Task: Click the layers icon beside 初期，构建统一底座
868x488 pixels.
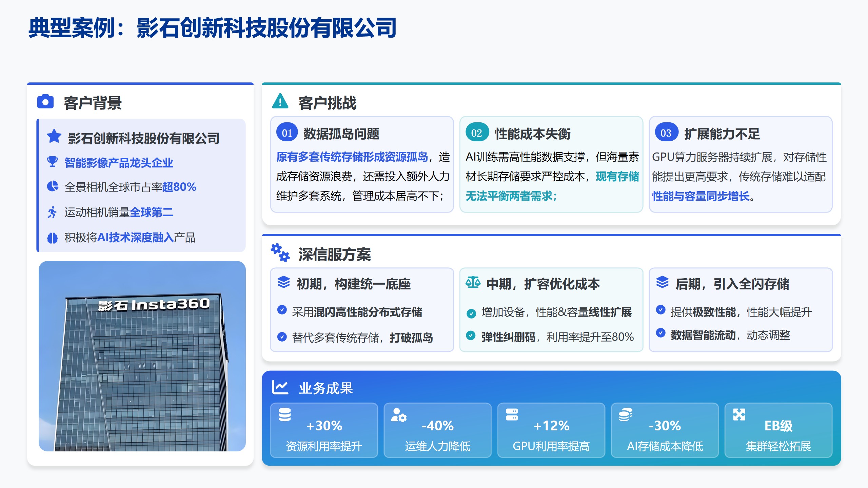Action: click(x=283, y=282)
